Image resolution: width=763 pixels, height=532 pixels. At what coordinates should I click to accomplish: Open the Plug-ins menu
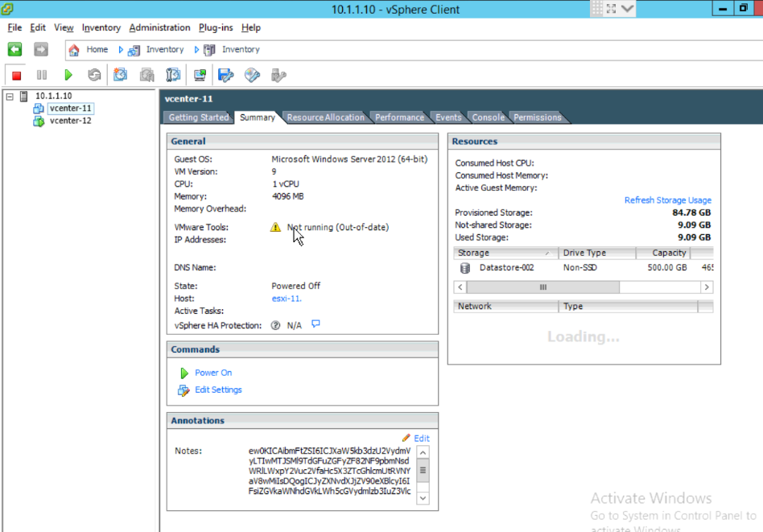point(215,27)
